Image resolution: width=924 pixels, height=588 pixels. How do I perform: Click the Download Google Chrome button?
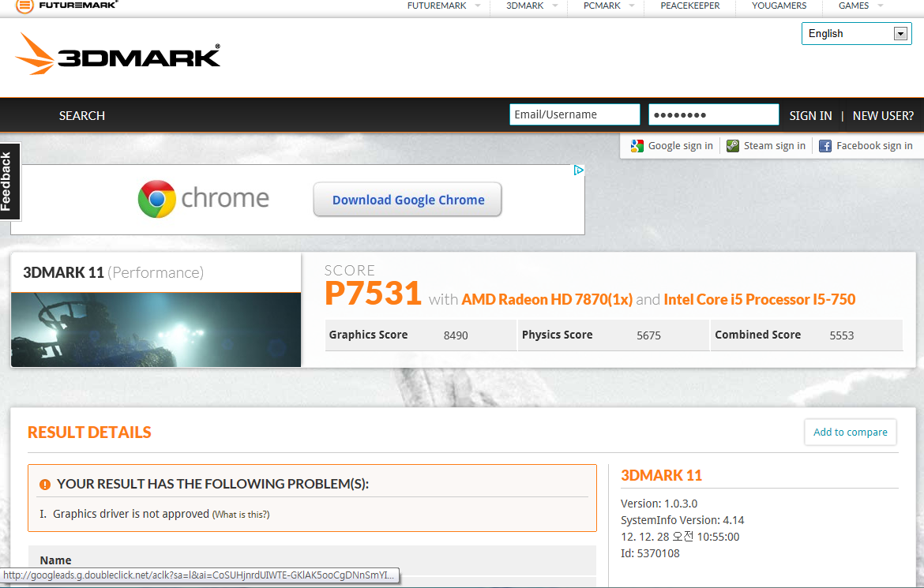click(x=408, y=200)
